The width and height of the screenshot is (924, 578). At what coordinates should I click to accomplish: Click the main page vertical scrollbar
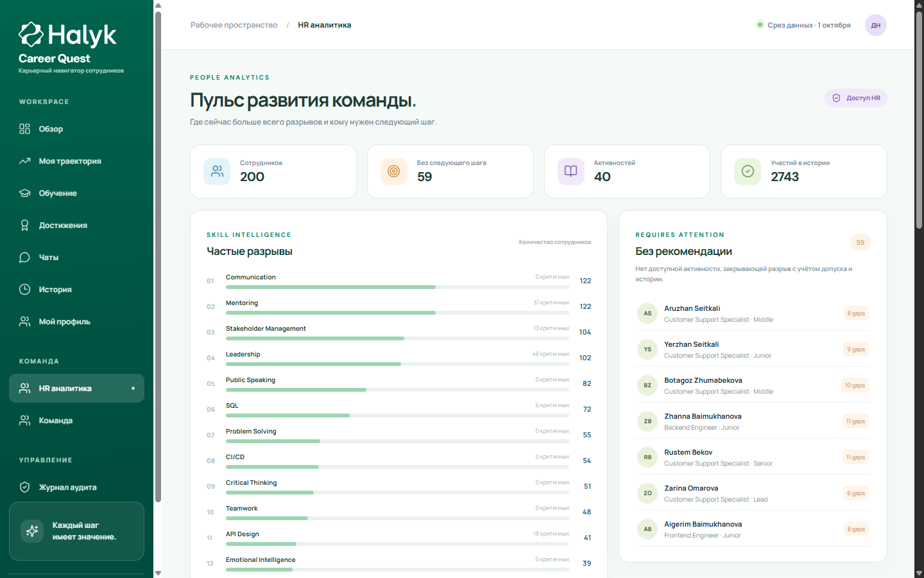pos(919,120)
